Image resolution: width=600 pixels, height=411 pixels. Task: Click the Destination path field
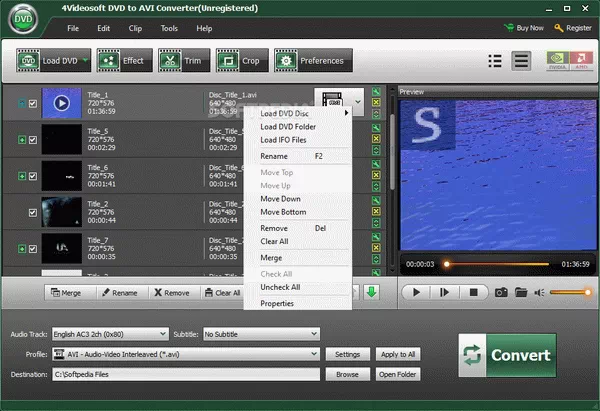[186, 374]
